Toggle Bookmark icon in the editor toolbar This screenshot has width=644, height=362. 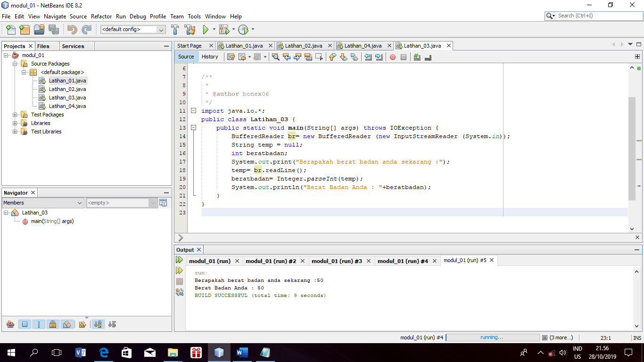[x=354, y=57]
